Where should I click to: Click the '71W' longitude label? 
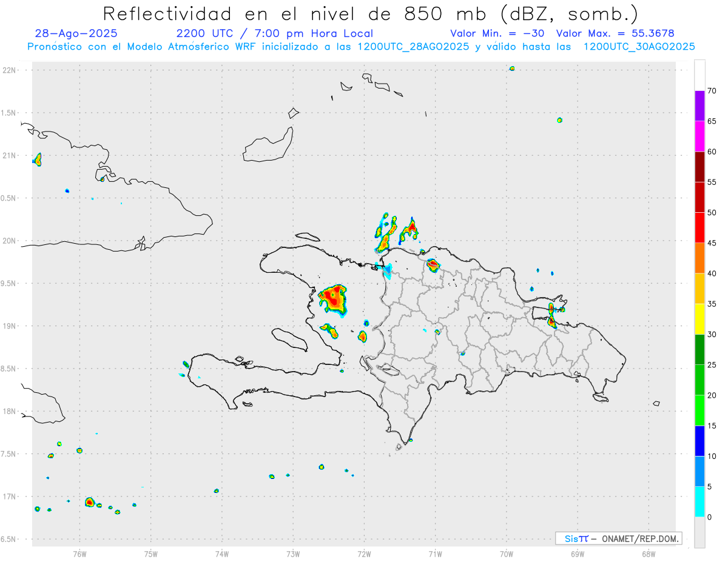click(435, 554)
